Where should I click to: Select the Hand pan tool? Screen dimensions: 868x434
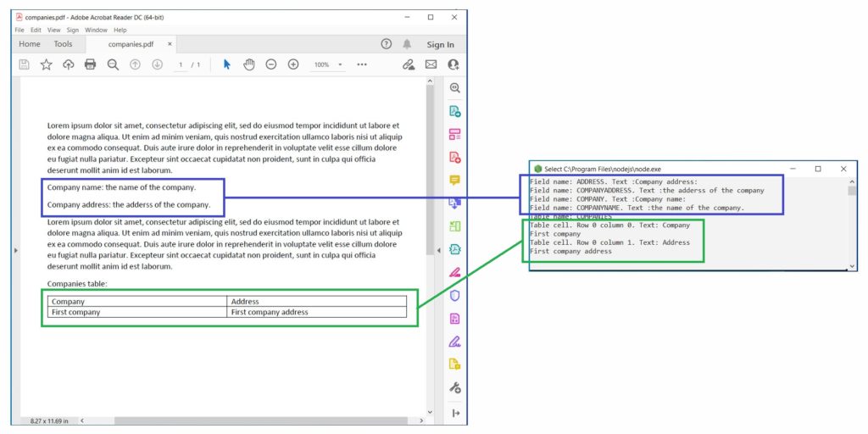pos(249,64)
